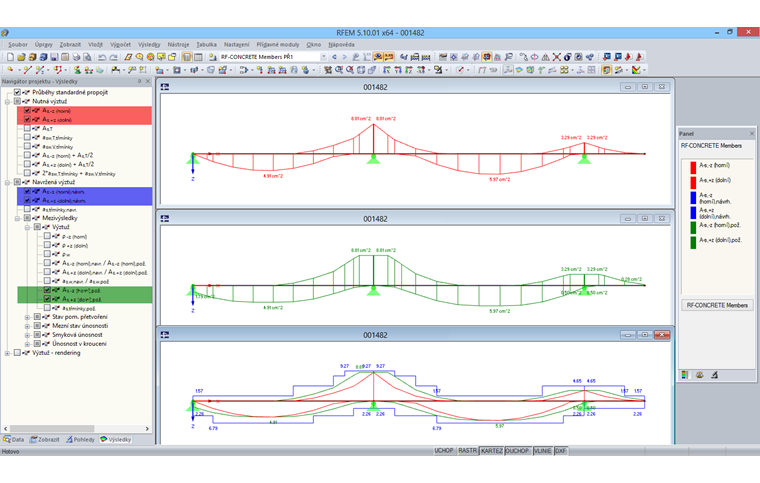
Task: Expand Únosnost v kroucení node
Action: coord(27,344)
